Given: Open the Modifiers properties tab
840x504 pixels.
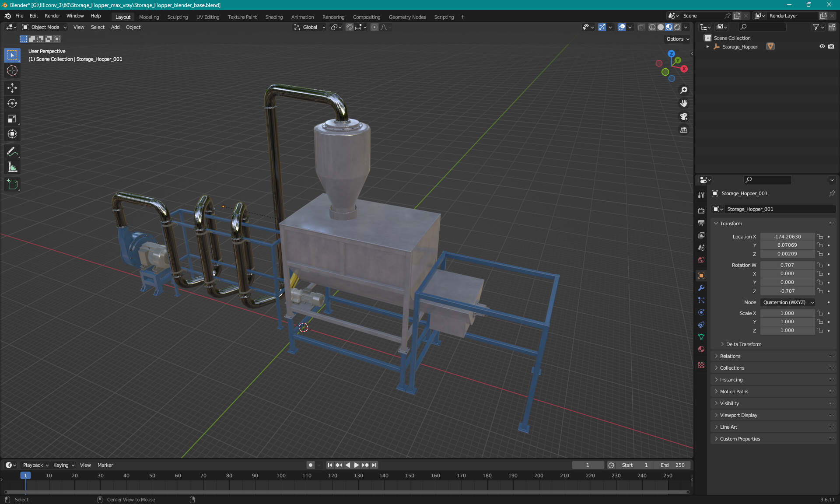Looking at the screenshot, I should [x=701, y=288].
